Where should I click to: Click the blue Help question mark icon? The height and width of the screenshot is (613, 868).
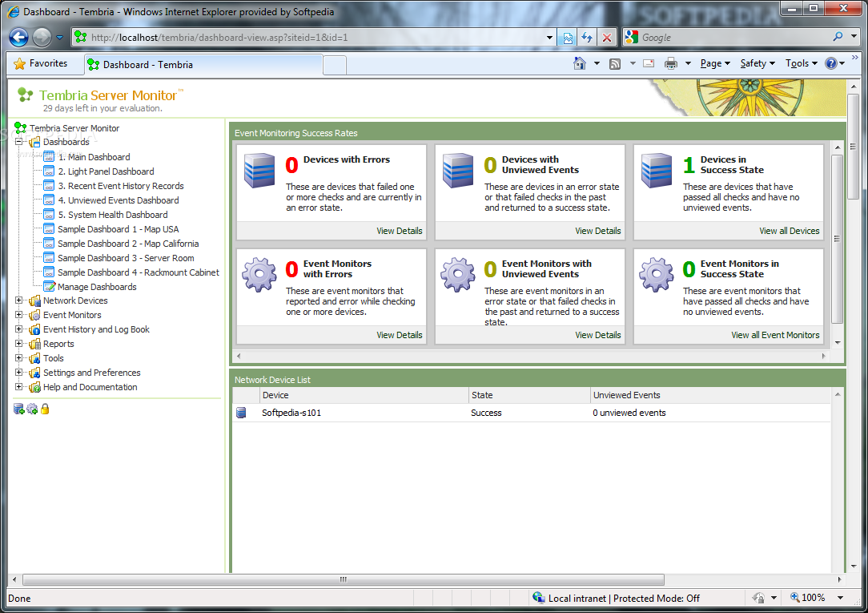point(831,63)
